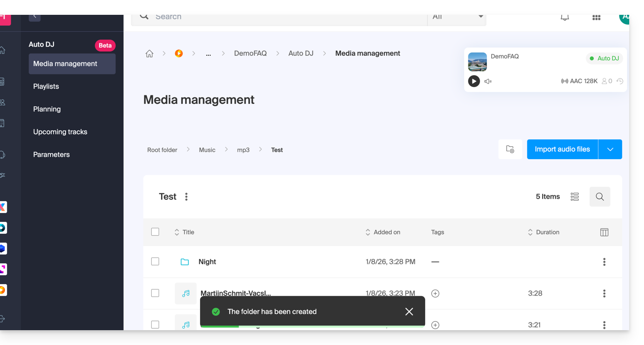Viewport: 644px width, 345px height.
Task: Play the DemoFAQ radio stream
Action: (x=474, y=81)
